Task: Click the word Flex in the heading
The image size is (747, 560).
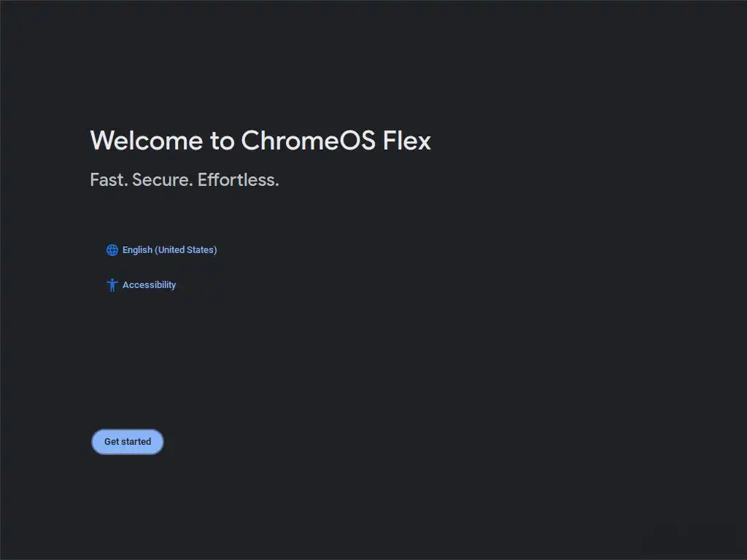Action: coord(407,140)
